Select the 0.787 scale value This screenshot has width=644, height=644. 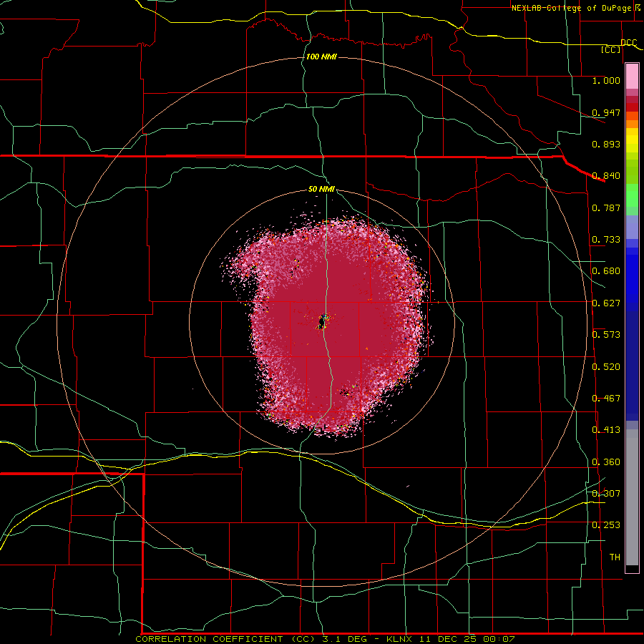point(606,208)
